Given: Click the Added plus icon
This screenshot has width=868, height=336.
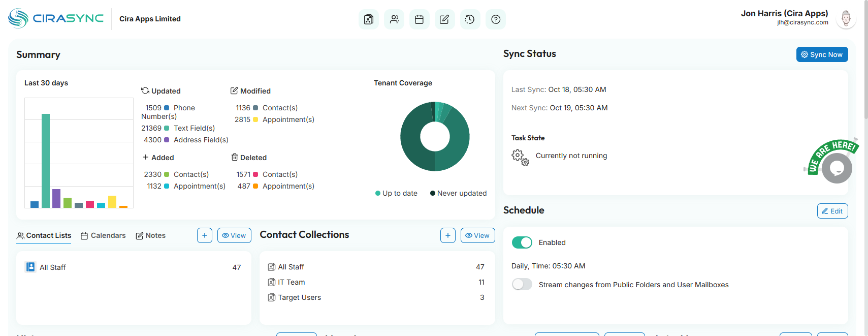Looking at the screenshot, I should coord(146,157).
